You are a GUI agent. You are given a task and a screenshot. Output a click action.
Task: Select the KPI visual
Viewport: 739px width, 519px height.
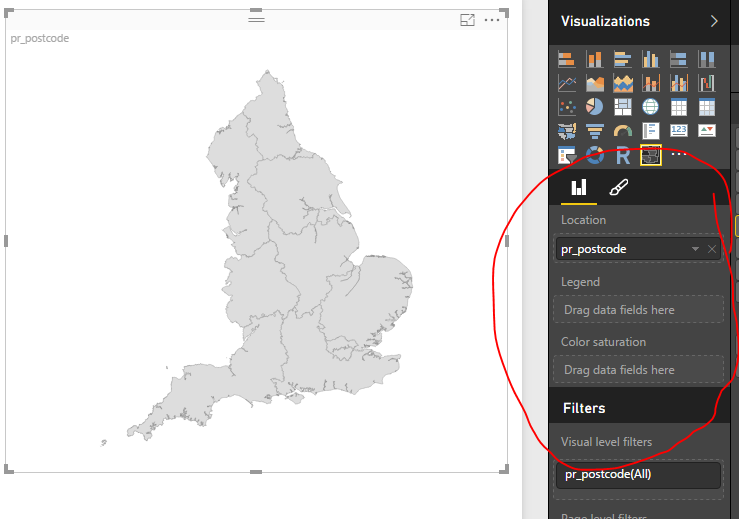706,131
